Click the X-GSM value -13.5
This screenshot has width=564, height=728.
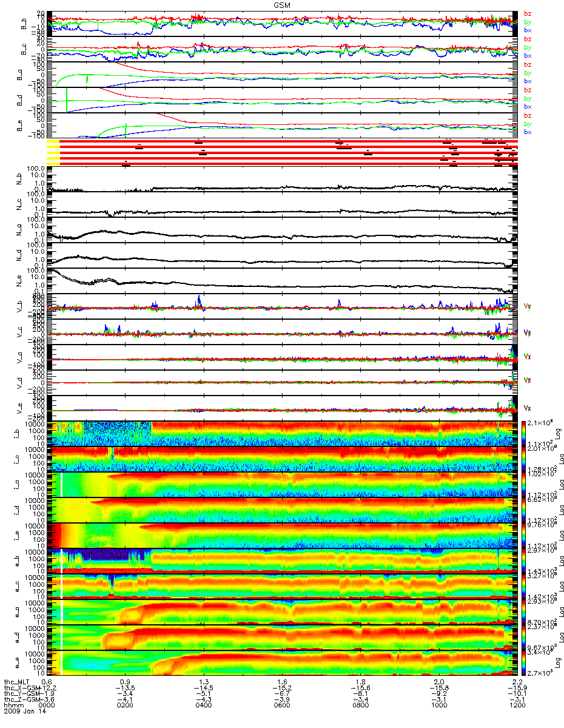click(126, 689)
